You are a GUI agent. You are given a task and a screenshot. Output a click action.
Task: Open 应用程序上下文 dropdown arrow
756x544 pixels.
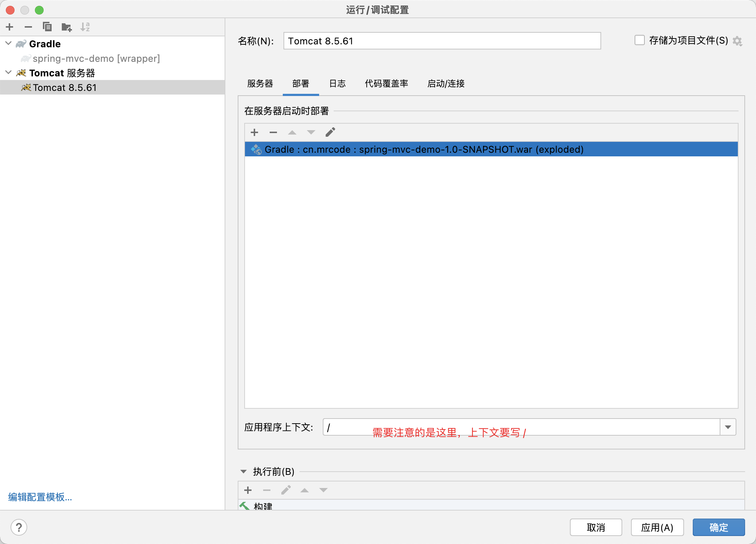coord(728,427)
